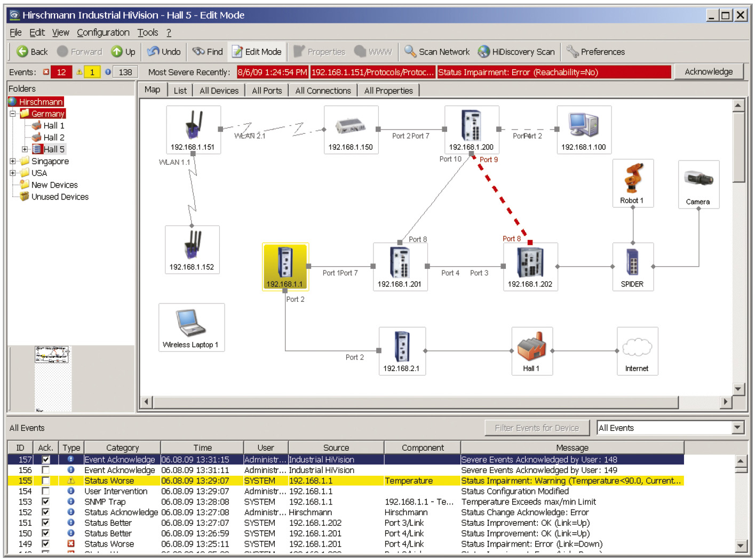755x560 pixels.
Task: Select the PC 192.168.1.100 icon
Action: [x=584, y=130]
